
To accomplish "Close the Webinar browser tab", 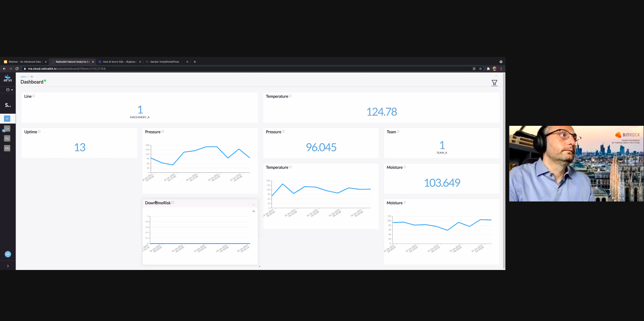I will coord(46,62).
